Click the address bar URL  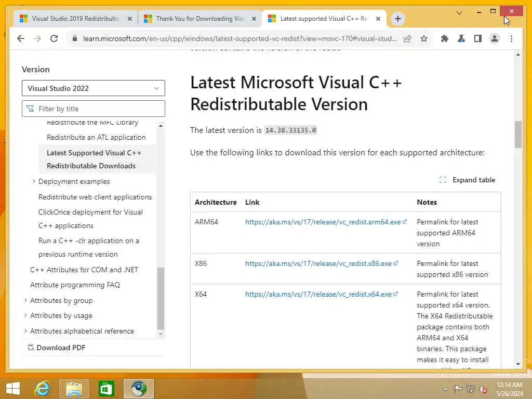click(x=240, y=38)
